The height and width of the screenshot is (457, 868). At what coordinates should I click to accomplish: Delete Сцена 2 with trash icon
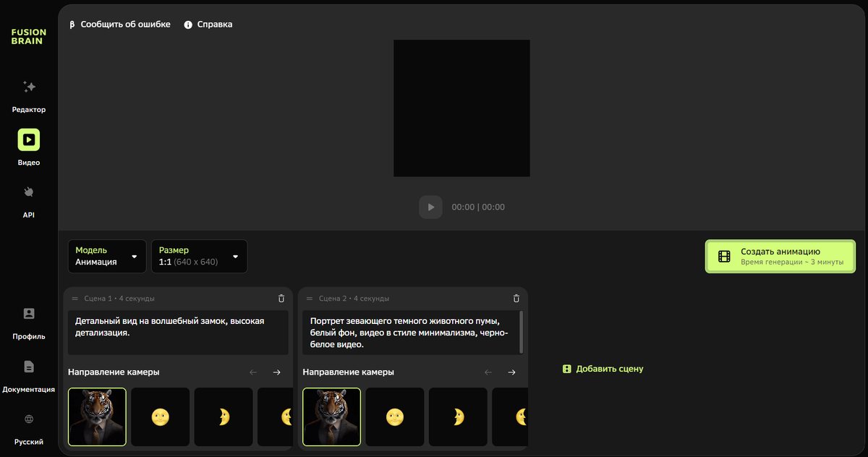coord(516,298)
